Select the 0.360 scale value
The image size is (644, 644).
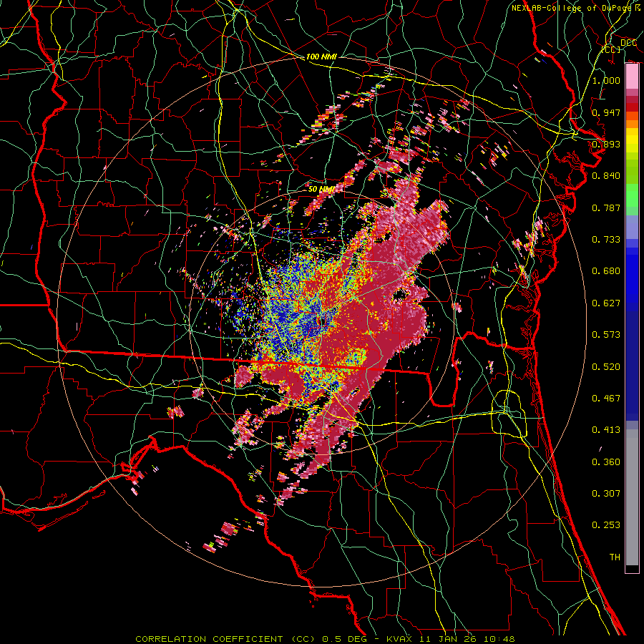[x=606, y=462]
